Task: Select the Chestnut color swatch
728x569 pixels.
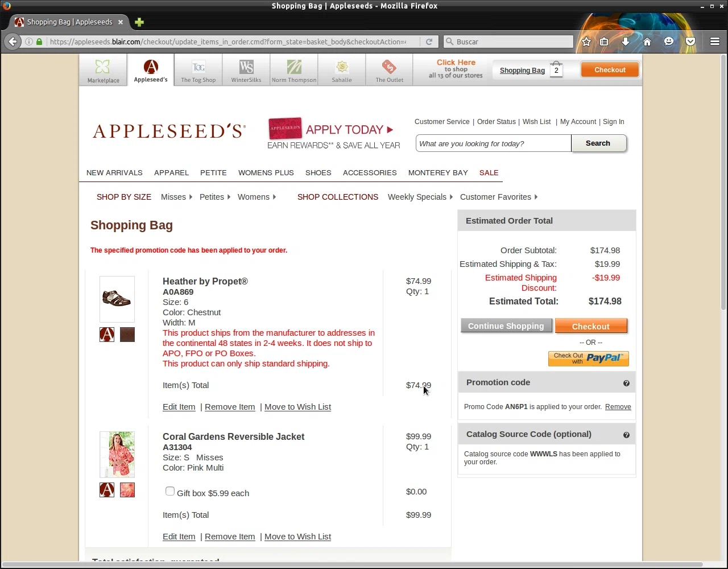Action: pos(127,335)
